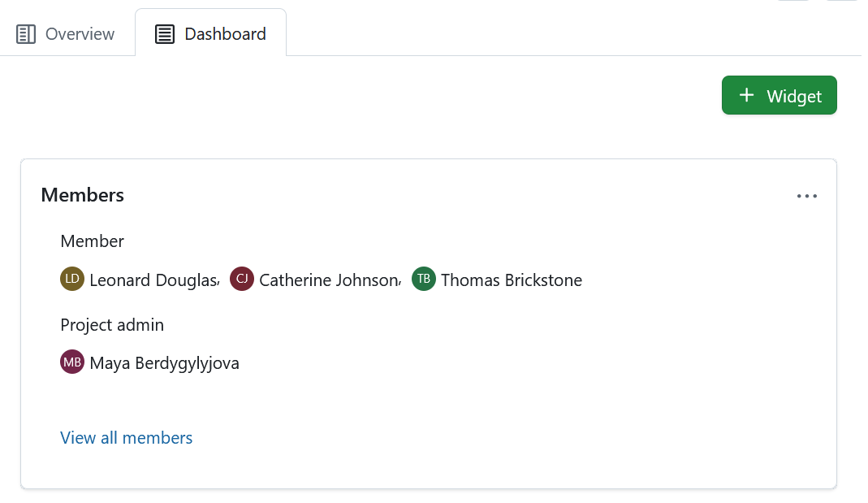
Task: Click the Overview tab's page icon
Action: (x=25, y=33)
